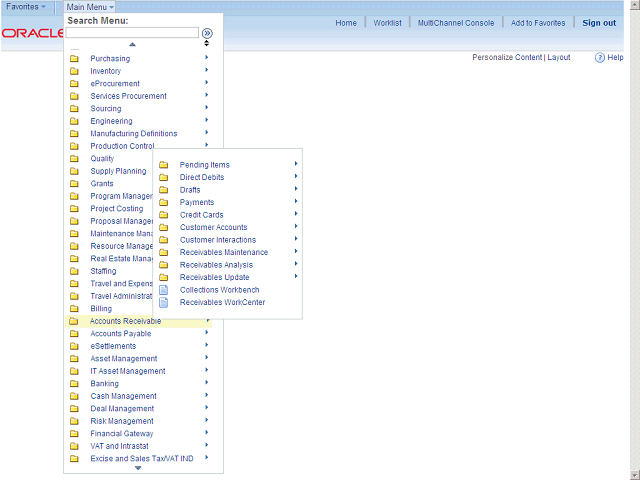Click the Purchasing folder icon

click(x=74, y=59)
